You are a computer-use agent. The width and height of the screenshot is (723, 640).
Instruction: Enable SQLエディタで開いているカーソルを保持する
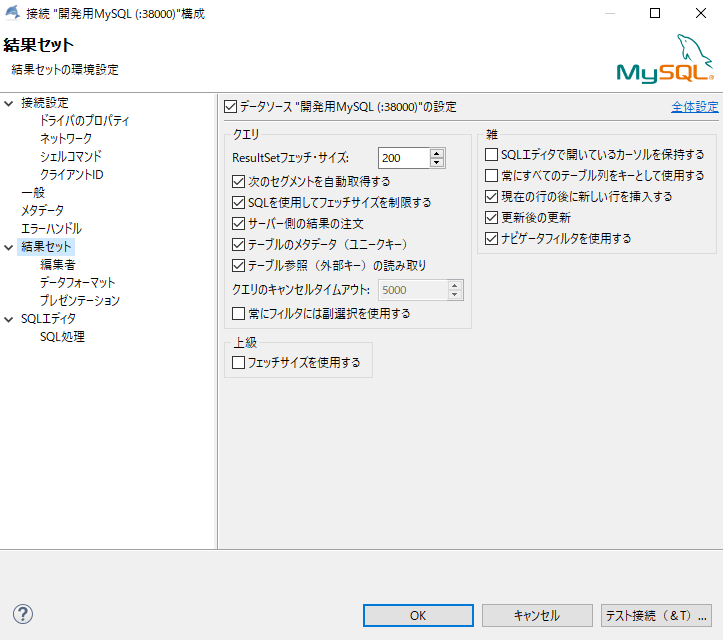(492, 154)
